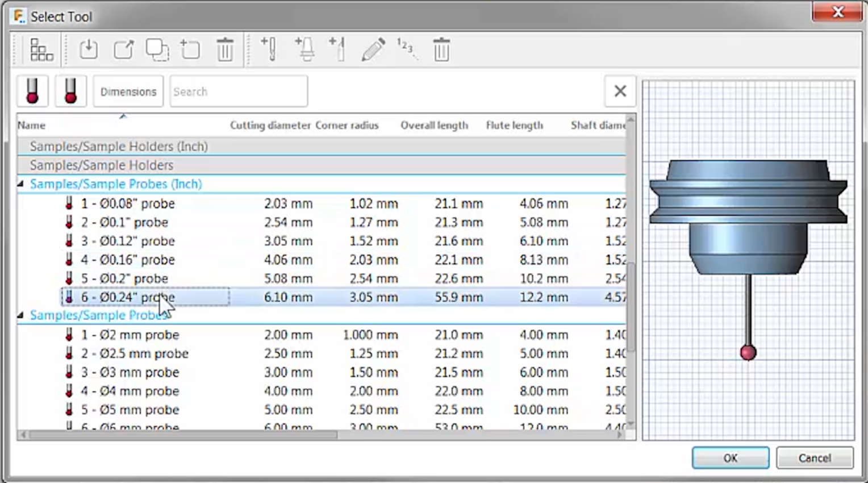This screenshot has height=483, width=868.
Task: Sort by Overall length column header
Action: (x=434, y=126)
